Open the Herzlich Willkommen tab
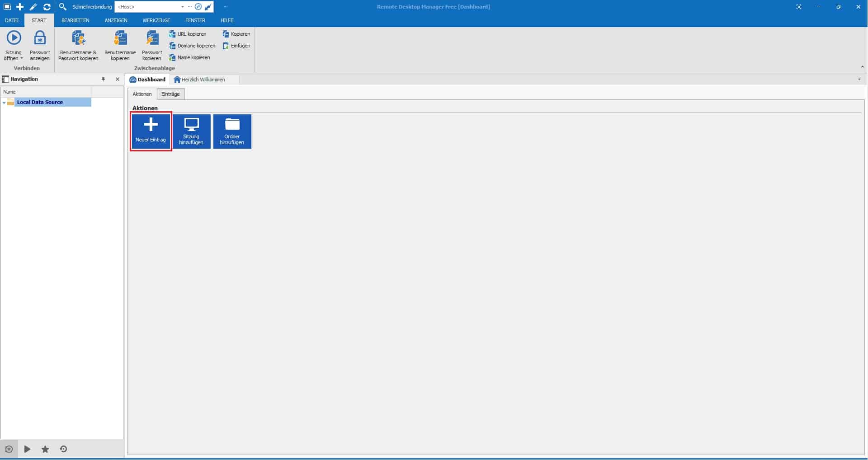Screen dimensions: 868x460 click(x=203, y=79)
